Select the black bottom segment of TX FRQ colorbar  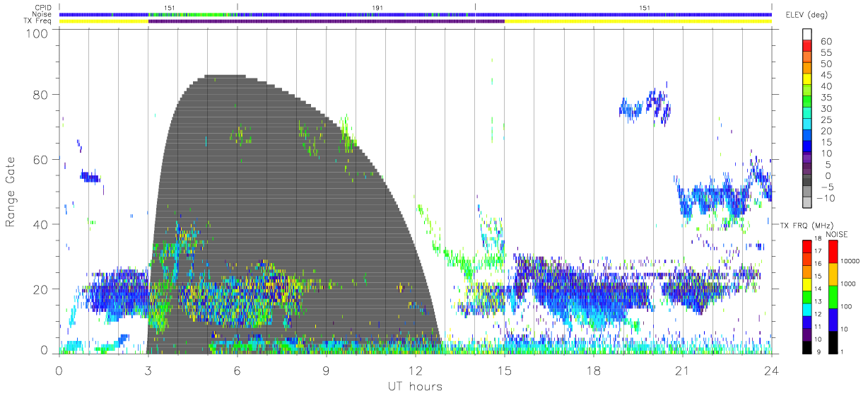click(807, 347)
